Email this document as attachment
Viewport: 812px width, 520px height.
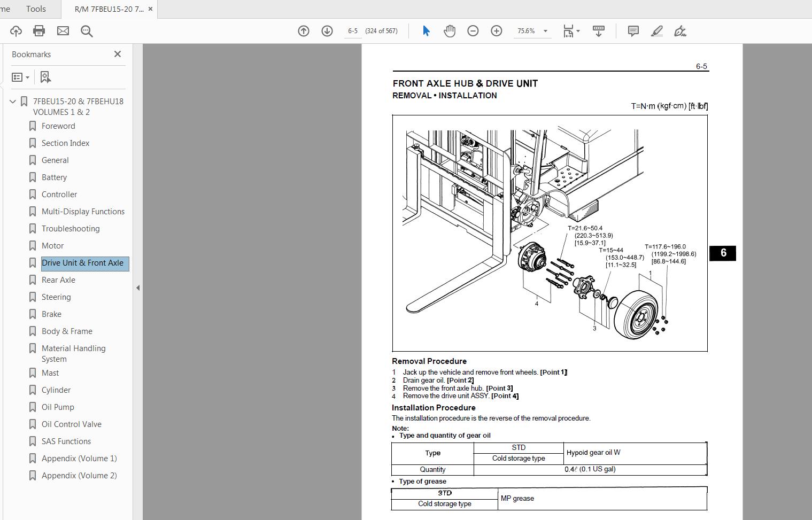pos(63,31)
